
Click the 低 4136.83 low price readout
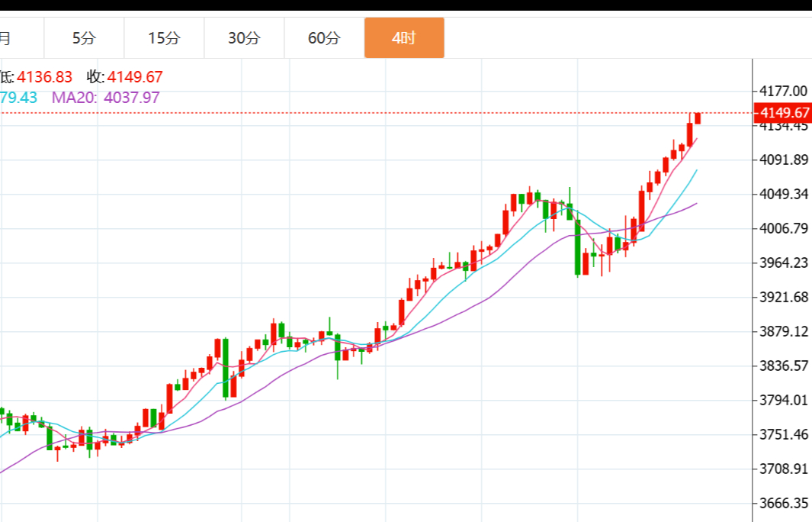(x=37, y=77)
